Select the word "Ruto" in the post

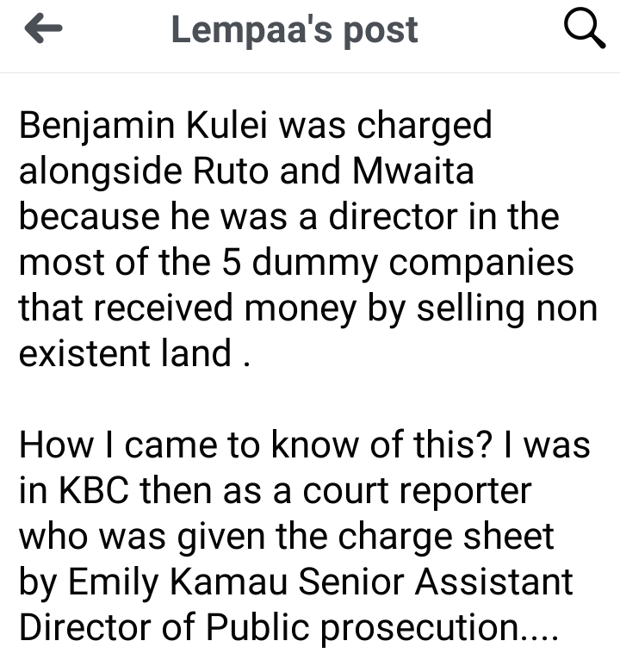click(x=231, y=171)
